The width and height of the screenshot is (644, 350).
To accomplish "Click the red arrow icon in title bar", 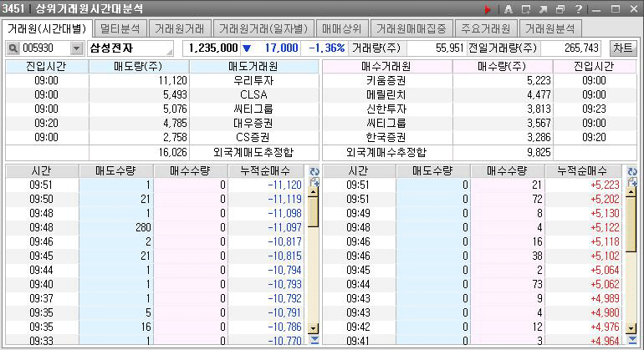I will [488, 9].
